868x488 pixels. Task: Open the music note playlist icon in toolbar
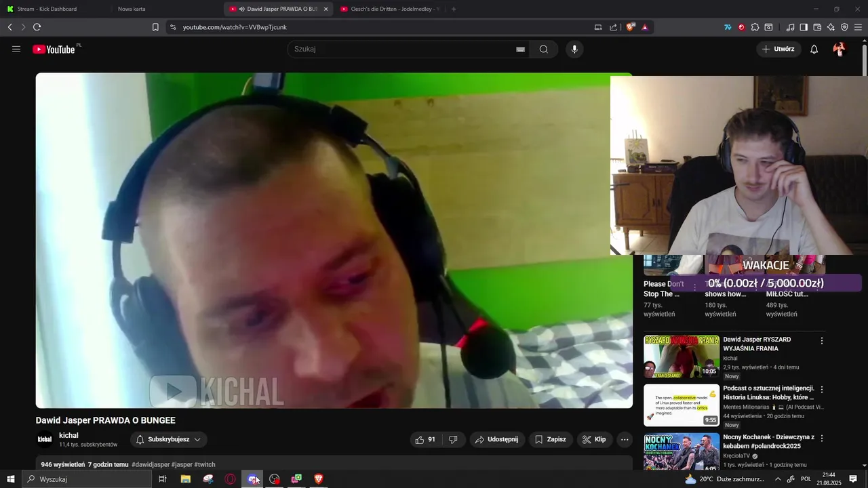click(x=790, y=27)
